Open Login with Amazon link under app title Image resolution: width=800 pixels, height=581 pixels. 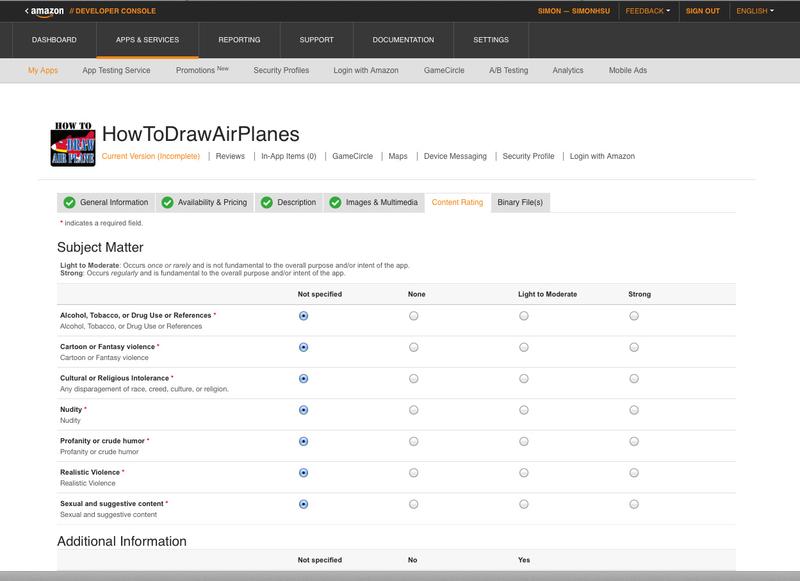[602, 156]
